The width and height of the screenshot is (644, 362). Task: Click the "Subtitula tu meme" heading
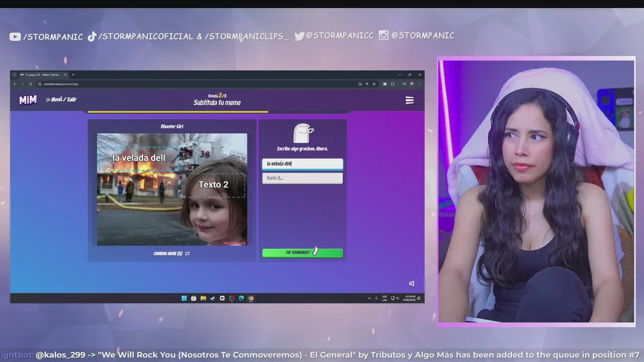pos(217,103)
